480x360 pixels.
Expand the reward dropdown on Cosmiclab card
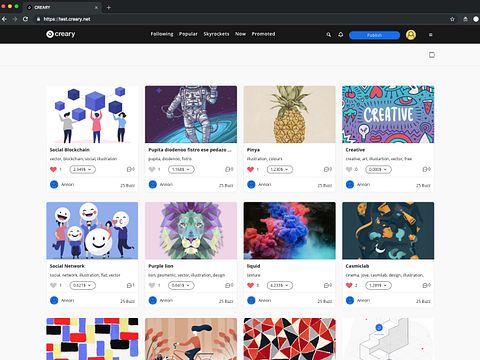coord(378,285)
